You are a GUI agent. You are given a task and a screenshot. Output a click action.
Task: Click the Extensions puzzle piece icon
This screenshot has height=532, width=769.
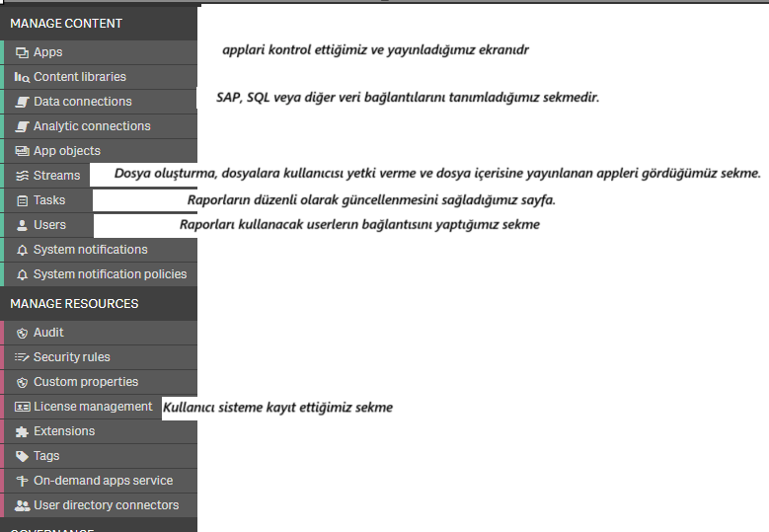point(22,431)
